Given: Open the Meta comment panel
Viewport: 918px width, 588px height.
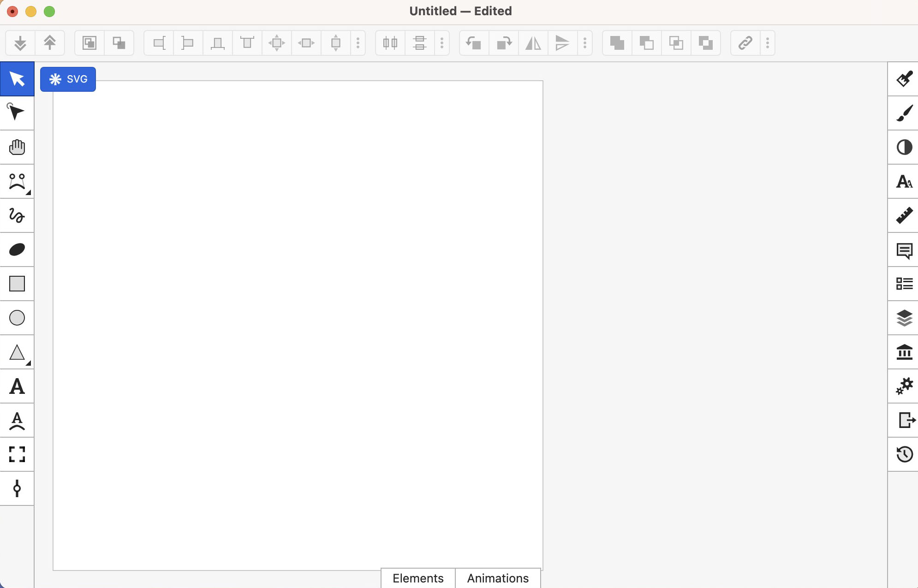Looking at the screenshot, I should pyautogui.click(x=904, y=249).
